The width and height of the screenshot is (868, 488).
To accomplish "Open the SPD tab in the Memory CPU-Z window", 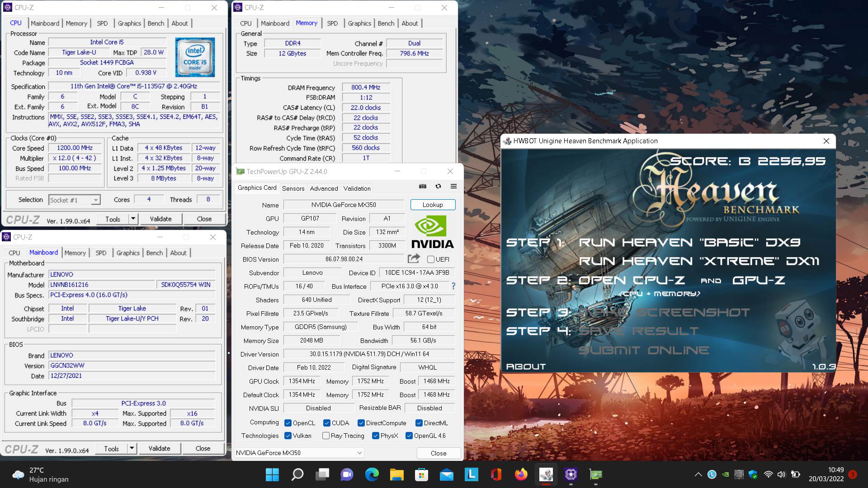I will 332,23.
